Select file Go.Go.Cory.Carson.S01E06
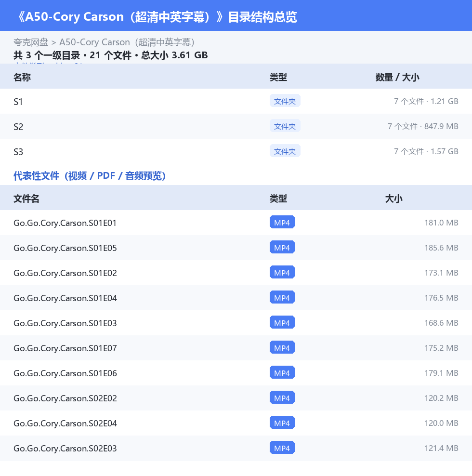The image size is (472, 476). click(x=65, y=373)
